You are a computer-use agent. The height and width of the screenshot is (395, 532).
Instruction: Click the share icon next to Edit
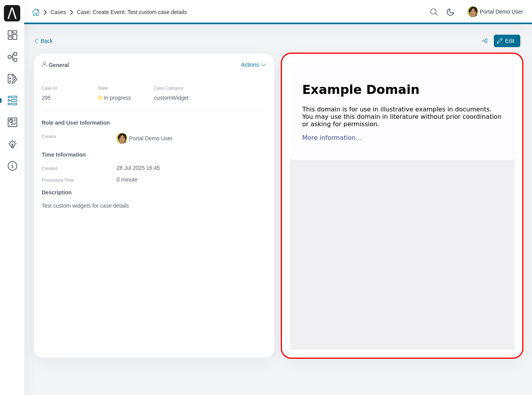[x=485, y=41]
